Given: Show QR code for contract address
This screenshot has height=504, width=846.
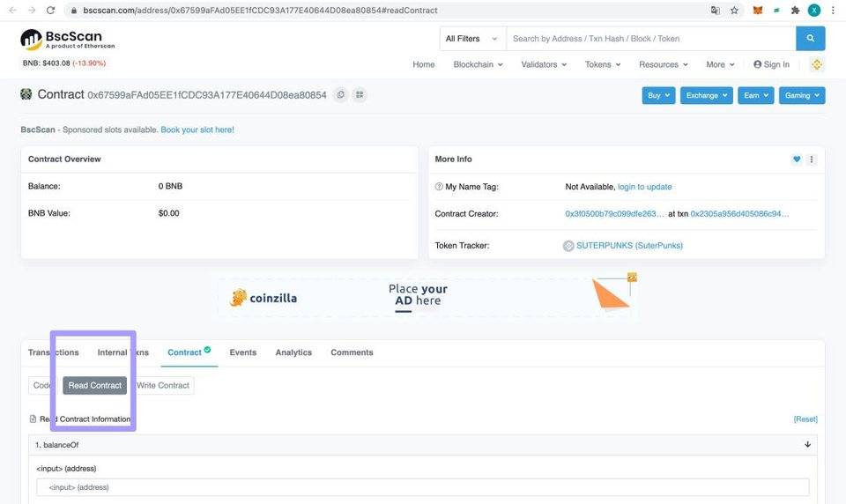Looking at the screenshot, I should 360,95.
